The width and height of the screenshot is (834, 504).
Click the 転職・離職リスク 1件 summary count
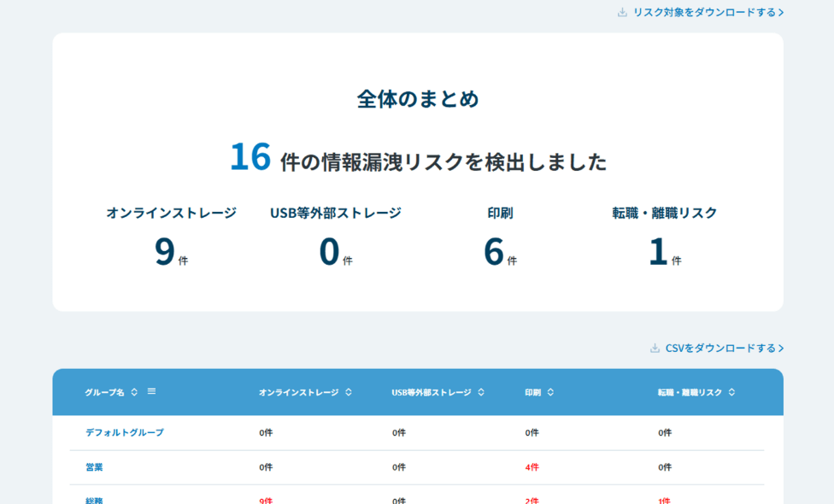(x=664, y=253)
